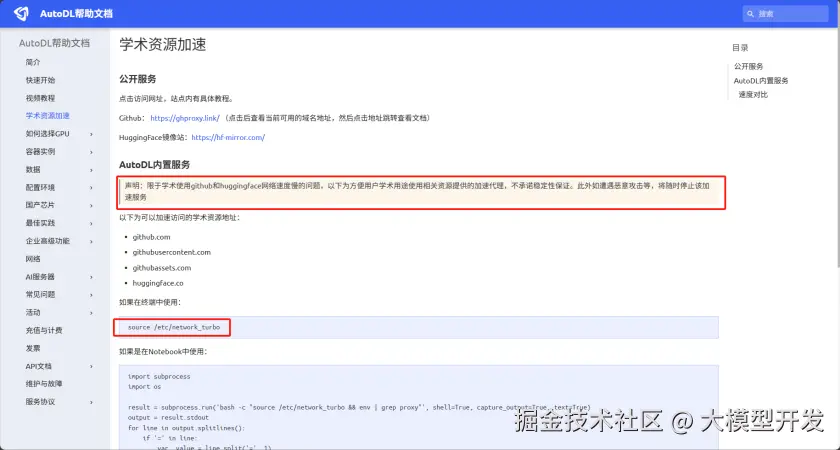Screen dimensions: 840x450
Task: Click the 公开服务 section heading
Action: 138,79
